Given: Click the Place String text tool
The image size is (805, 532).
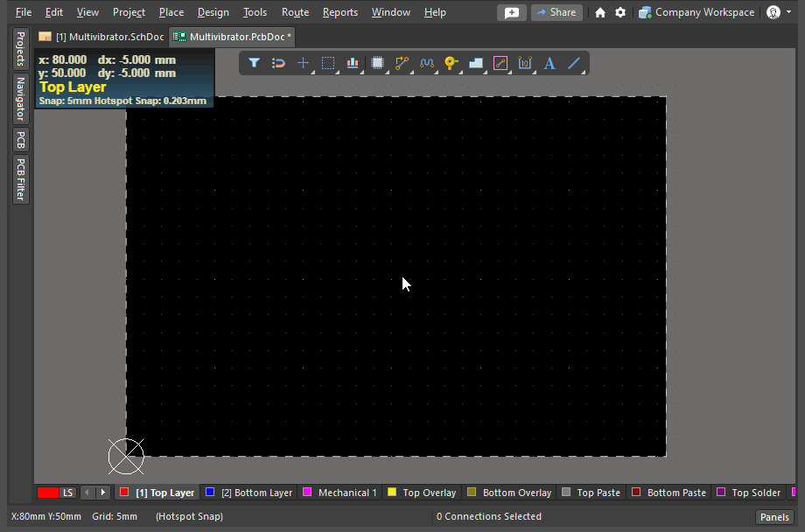Looking at the screenshot, I should (549, 63).
